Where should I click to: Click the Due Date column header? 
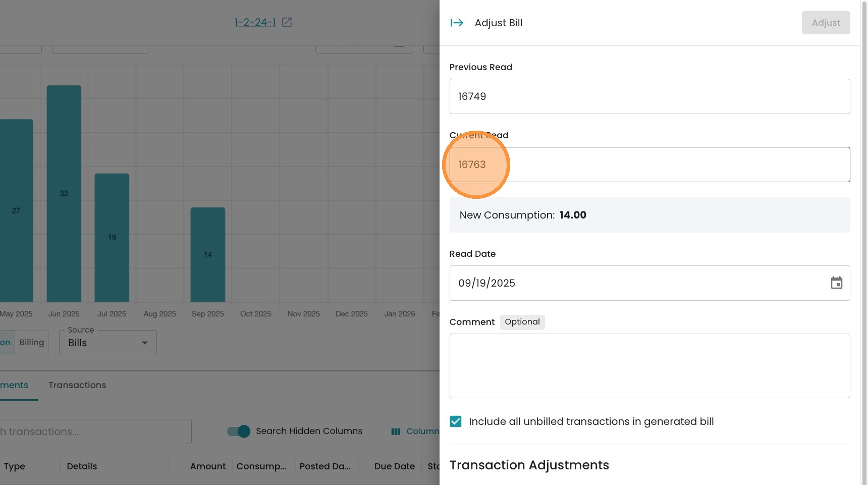(394, 466)
